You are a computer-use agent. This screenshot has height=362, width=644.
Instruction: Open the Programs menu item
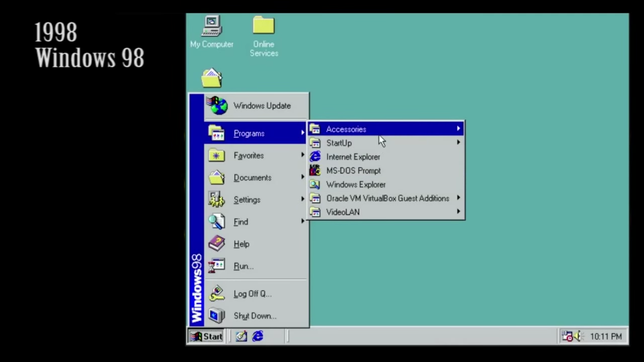click(x=255, y=133)
